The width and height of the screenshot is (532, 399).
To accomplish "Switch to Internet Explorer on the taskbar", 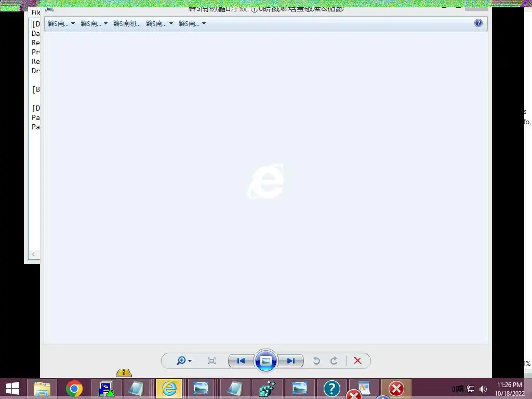I will 169,389.
